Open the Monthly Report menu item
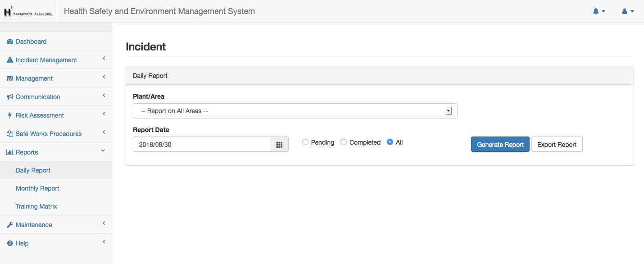Image resolution: width=644 pixels, height=264 pixels. click(37, 188)
